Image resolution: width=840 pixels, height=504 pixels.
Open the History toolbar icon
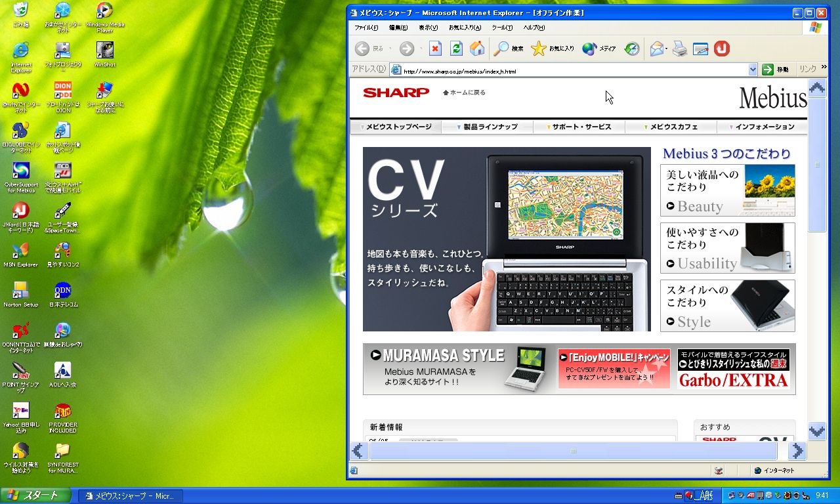tap(631, 49)
